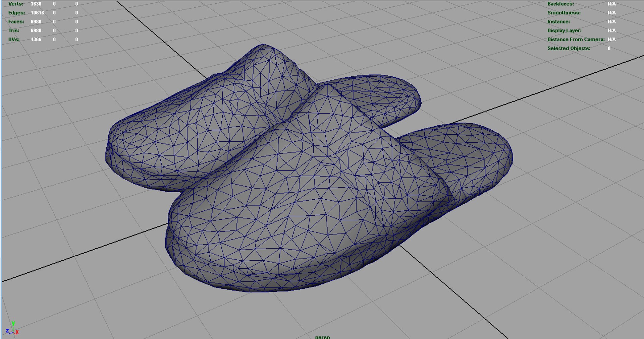The height and width of the screenshot is (339, 644).
Task: Click the Distance From Camera label
Action: pos(576,40)
